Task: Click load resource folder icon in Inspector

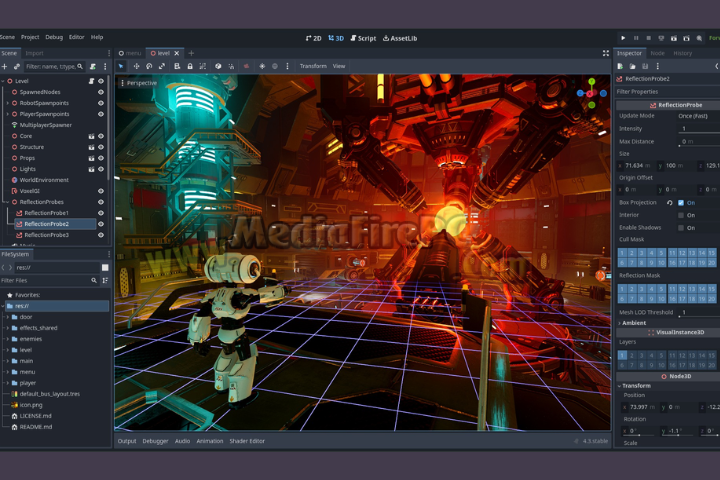Action: [x=632, y=66]
